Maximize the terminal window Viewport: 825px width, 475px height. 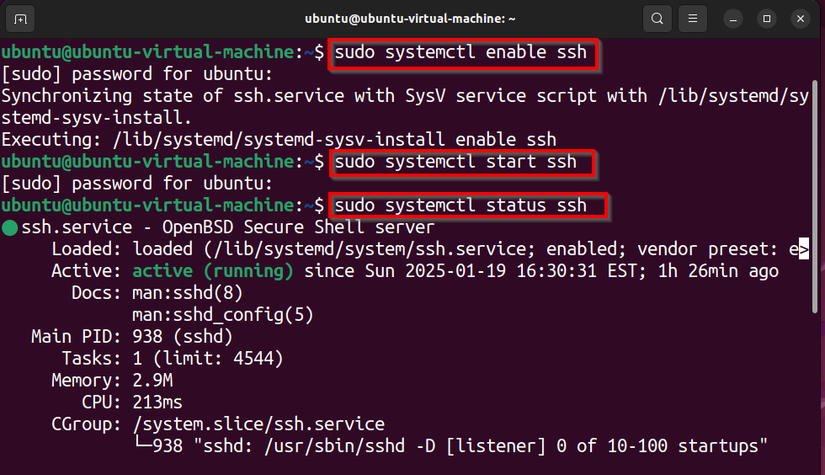pyautogui.click(x=767, y=18)
